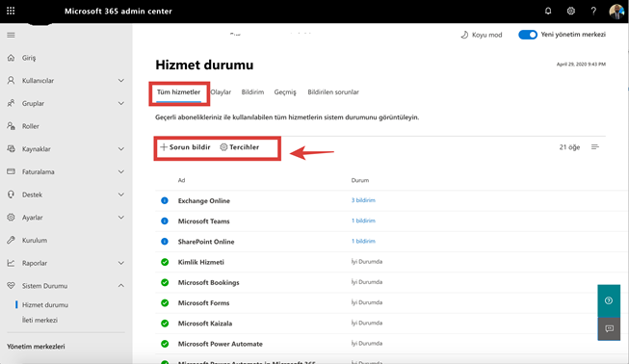This screenshot has height=364, width=629.
Task: Expand the Ayarlar chevron
Action: pos(120,218)
